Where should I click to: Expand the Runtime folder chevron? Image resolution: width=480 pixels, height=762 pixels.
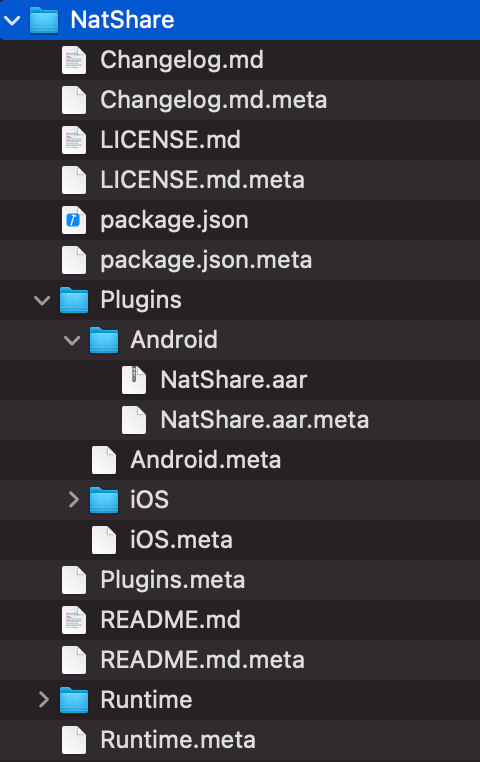(x=44, y=700)
